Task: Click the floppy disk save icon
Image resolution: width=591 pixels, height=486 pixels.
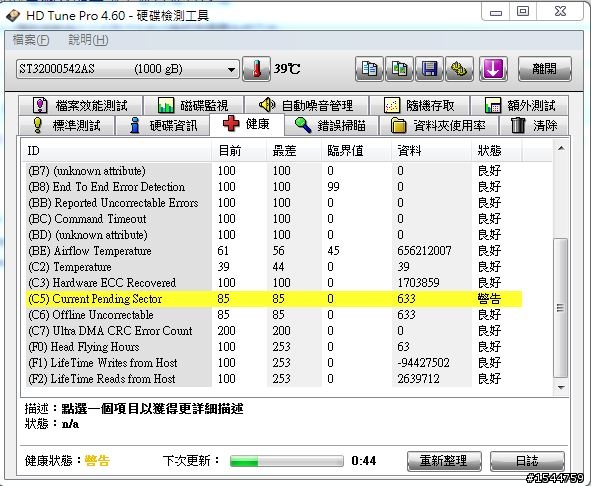Action: pyautogui.click(x=429, y=69)
